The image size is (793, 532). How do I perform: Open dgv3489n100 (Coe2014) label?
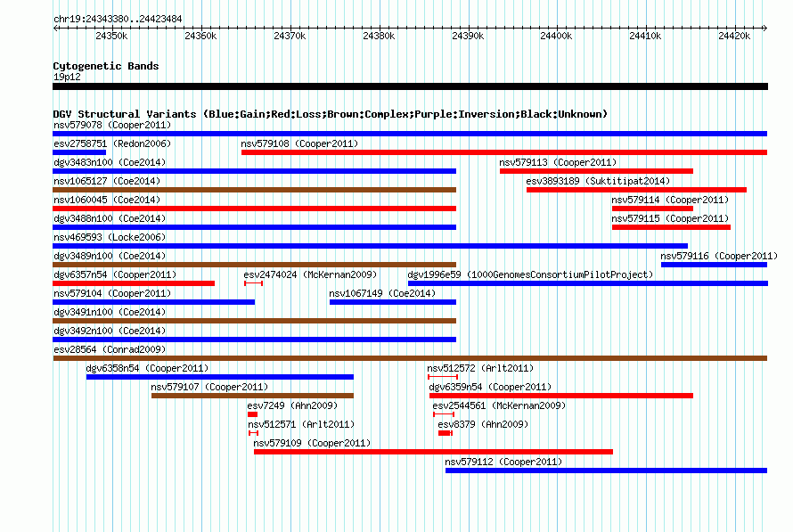pyautogui.click(x=110, y=256)
